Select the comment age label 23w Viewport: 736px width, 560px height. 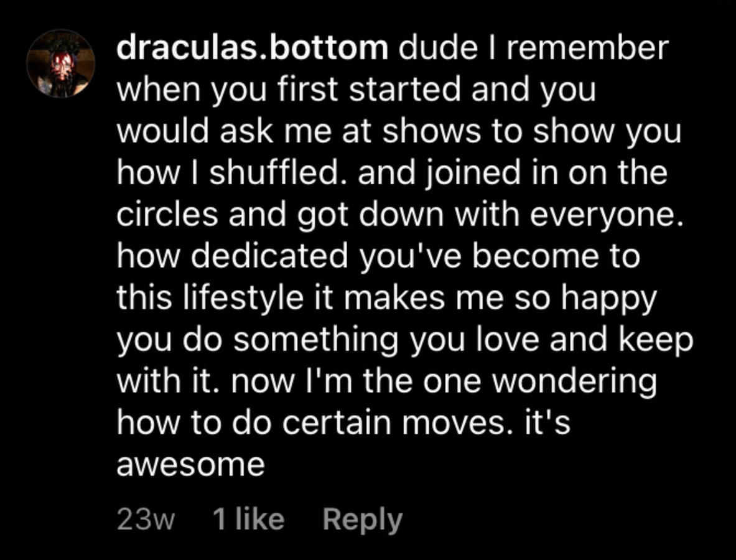[x=146, y=520]
